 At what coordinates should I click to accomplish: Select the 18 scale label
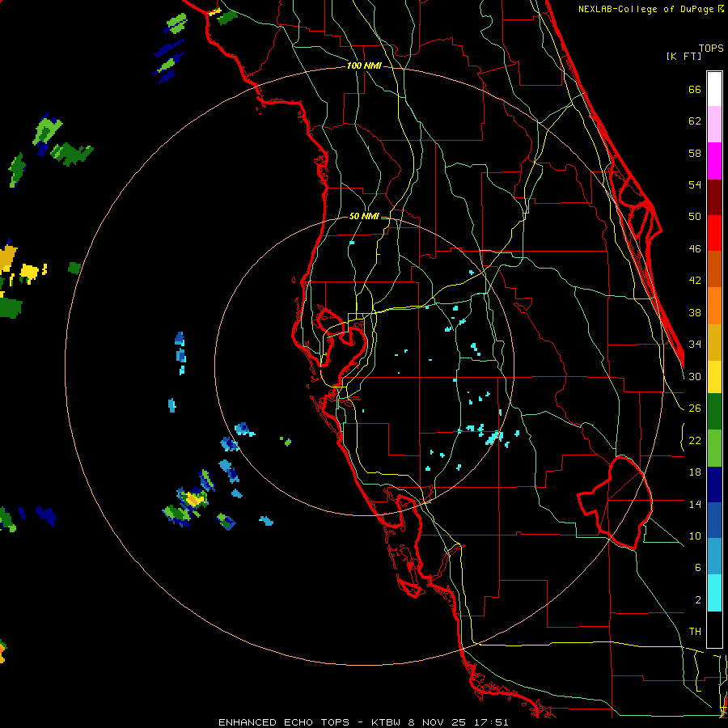695,472
